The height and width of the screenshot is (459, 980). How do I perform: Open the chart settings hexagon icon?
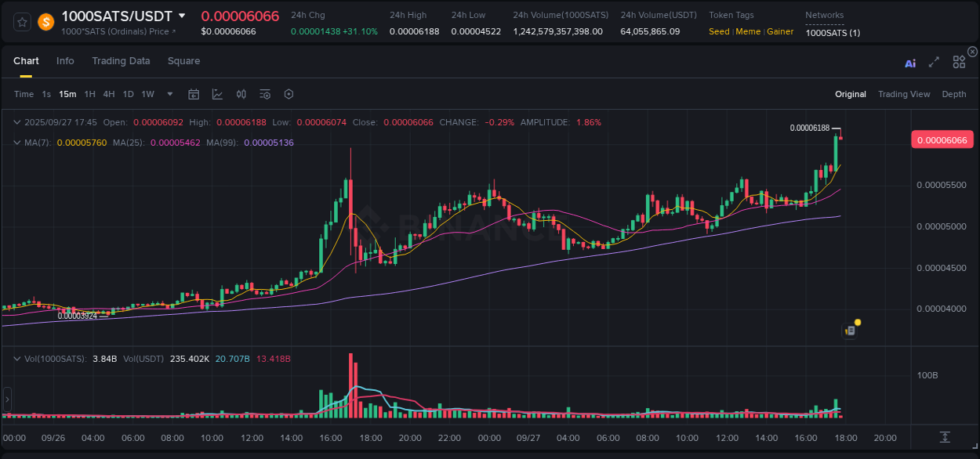(289, 94)
